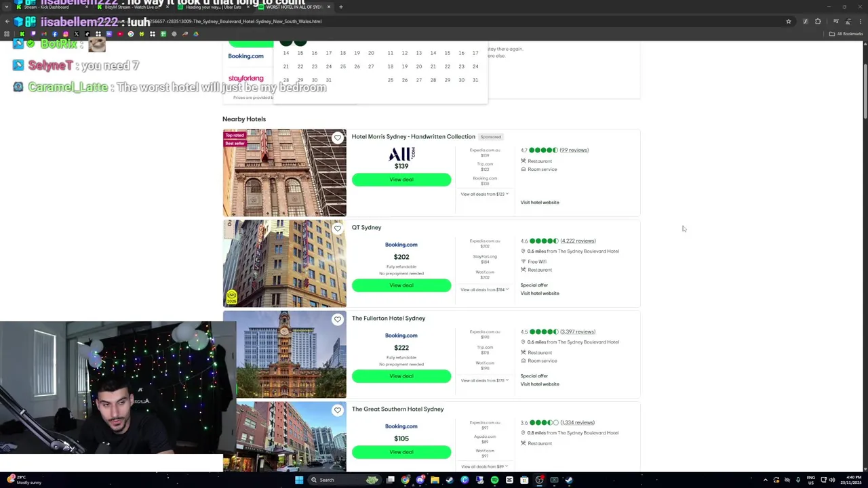Open the 1,334 reviews link for Great Southern

[577, 422]
